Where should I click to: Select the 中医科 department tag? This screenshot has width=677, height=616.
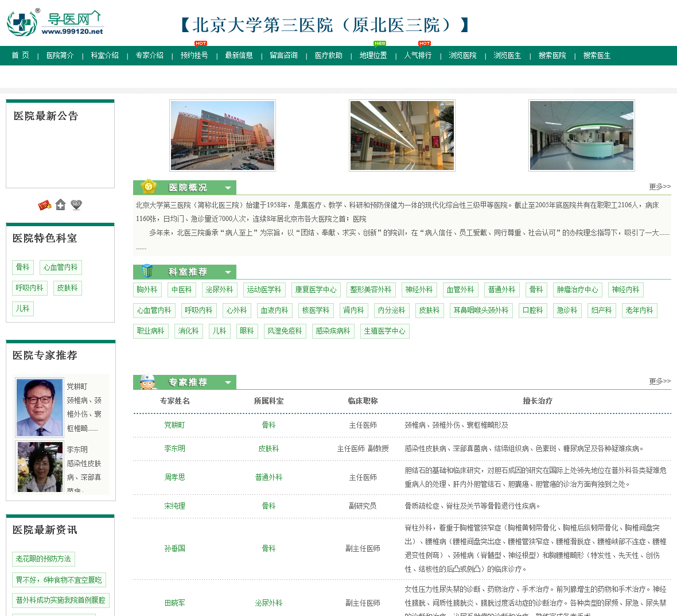(x=182, y=289)
